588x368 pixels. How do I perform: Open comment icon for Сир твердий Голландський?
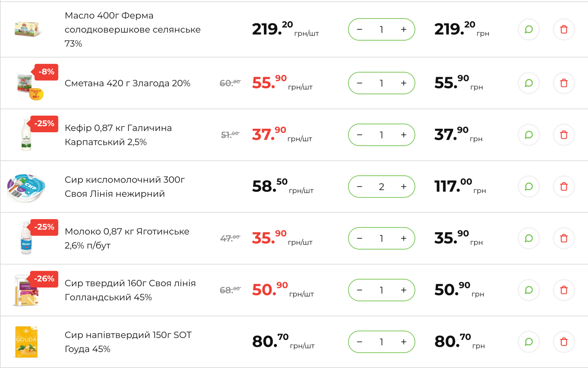coord(529,290)
